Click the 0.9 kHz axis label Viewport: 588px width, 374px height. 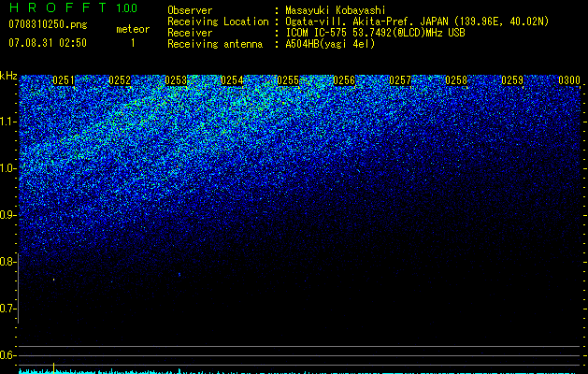pyautogui.click(x=7, y=215)
